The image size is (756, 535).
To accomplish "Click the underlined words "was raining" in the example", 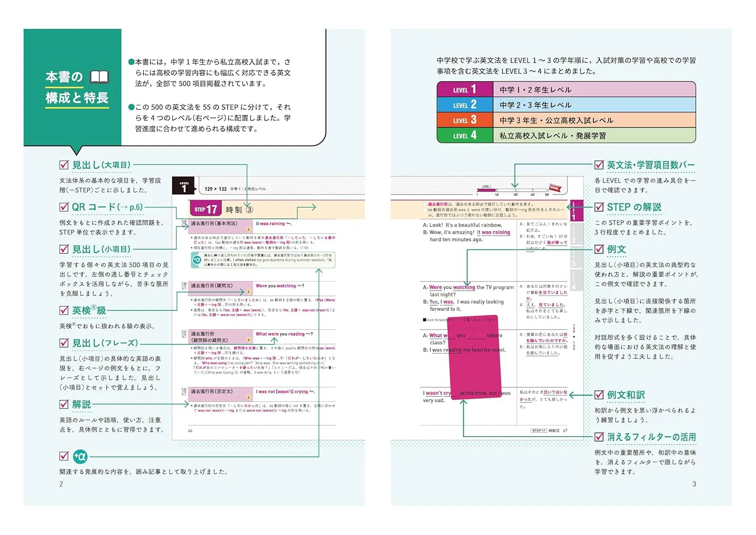I will point(496,232).
